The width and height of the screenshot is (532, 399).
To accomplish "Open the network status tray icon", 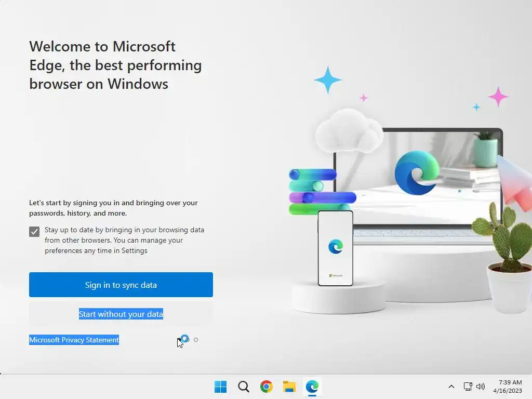I will tap(468, 387).
